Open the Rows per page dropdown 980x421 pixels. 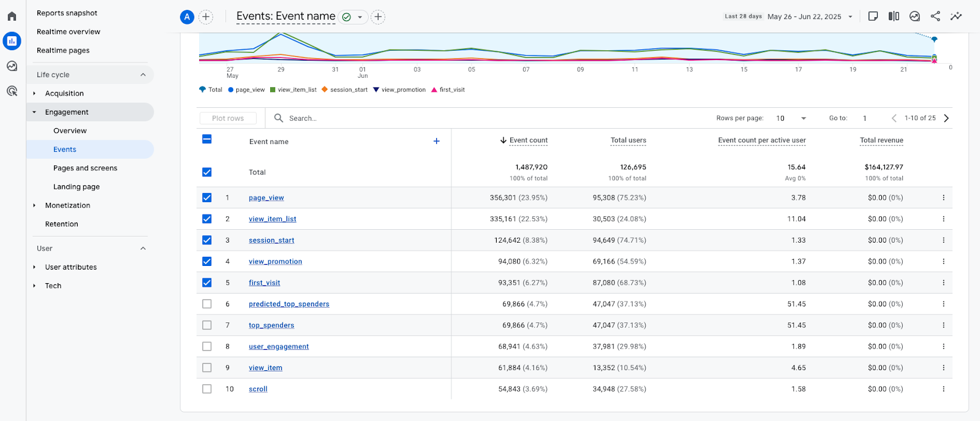tap(791, 118)
